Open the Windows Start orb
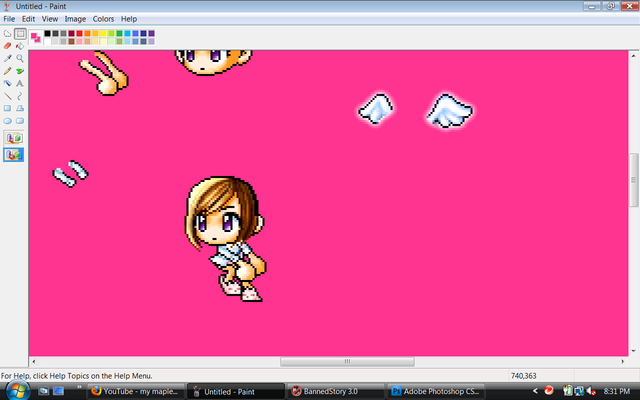 (17, 391)
